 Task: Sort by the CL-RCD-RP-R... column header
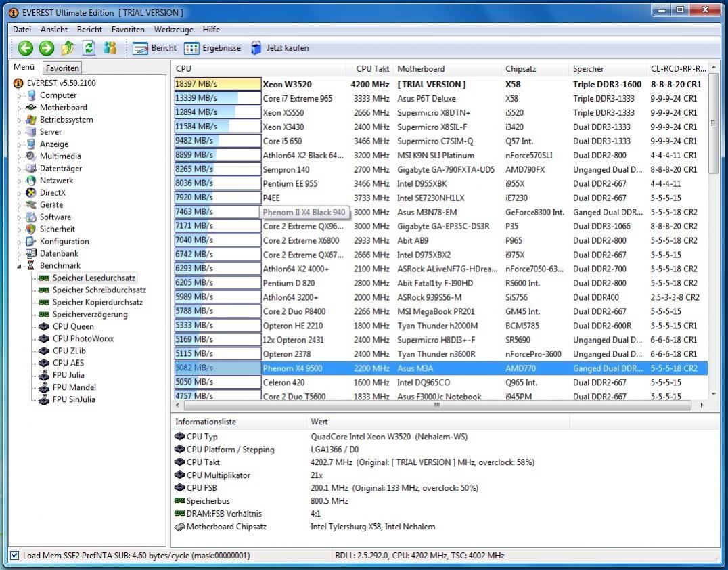coord(677,69)
